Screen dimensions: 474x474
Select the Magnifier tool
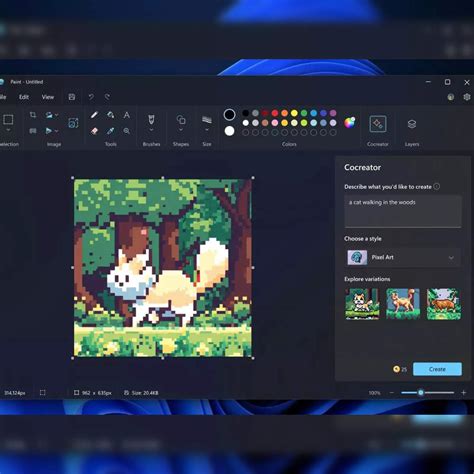[127, 131]
